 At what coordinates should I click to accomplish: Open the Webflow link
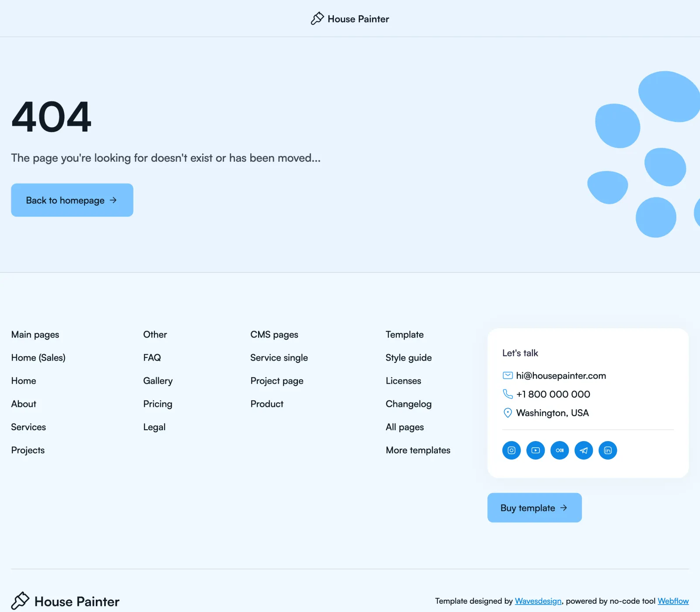coord(673,601)
